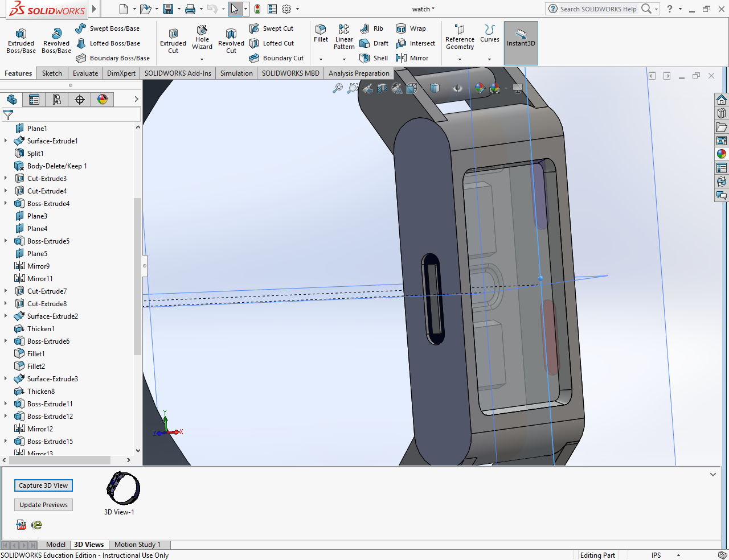Expand the Surface-Extrude1 feature node
Image resolution: width=729 pixels, height=560 pixels.
tap(6, 141)
